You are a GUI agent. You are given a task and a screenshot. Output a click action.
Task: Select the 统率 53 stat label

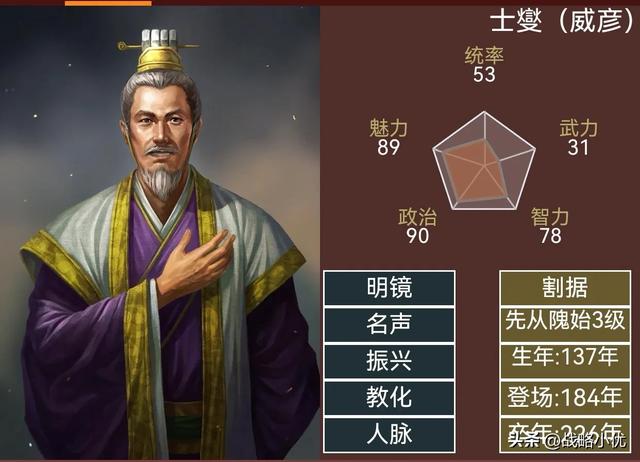pyautogui.click(x=484, y=65)
